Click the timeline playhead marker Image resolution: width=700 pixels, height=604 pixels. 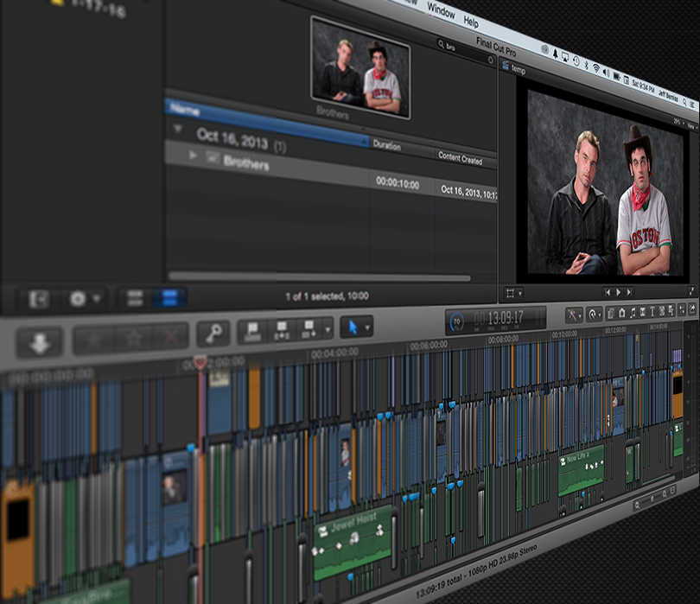pos(200,363)
